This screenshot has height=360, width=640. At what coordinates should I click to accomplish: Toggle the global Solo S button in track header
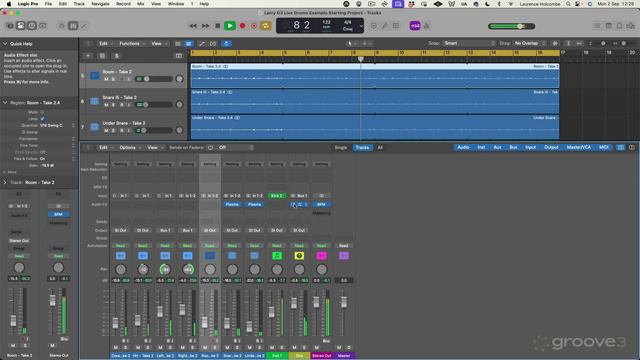coord(116,56)
